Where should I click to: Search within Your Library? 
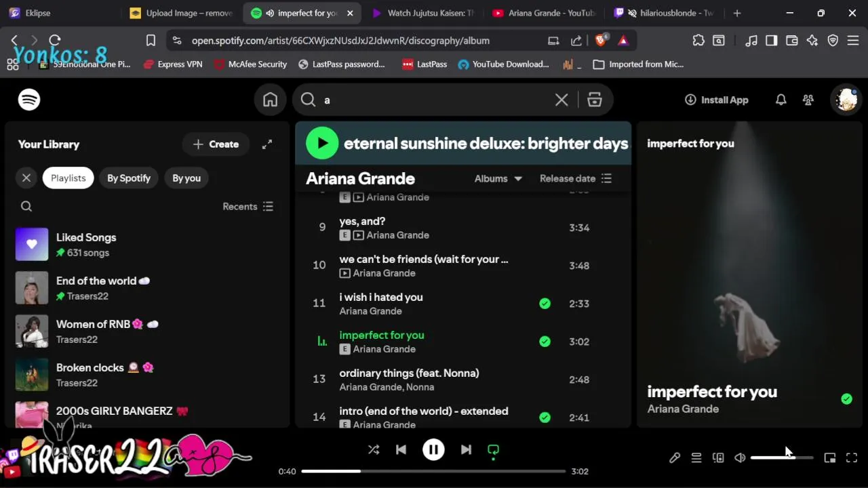pos(26,206)
